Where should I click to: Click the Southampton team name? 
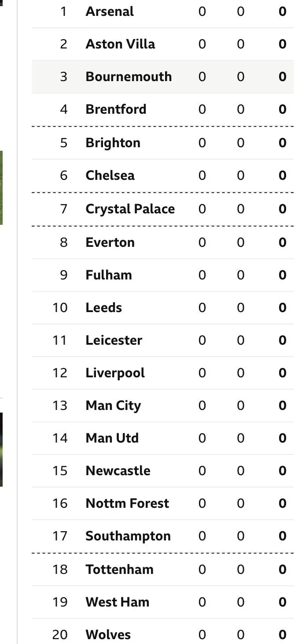tap(128, 536)
